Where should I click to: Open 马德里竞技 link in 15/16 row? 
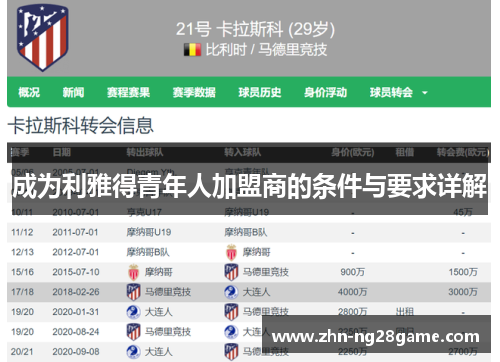coord(266,272)
